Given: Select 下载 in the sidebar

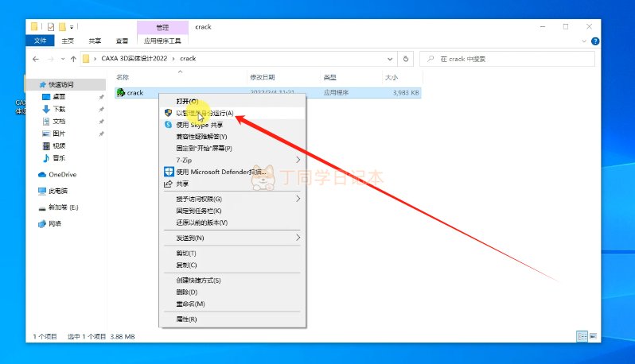Looking at the screenshot, I should [59, 109].
